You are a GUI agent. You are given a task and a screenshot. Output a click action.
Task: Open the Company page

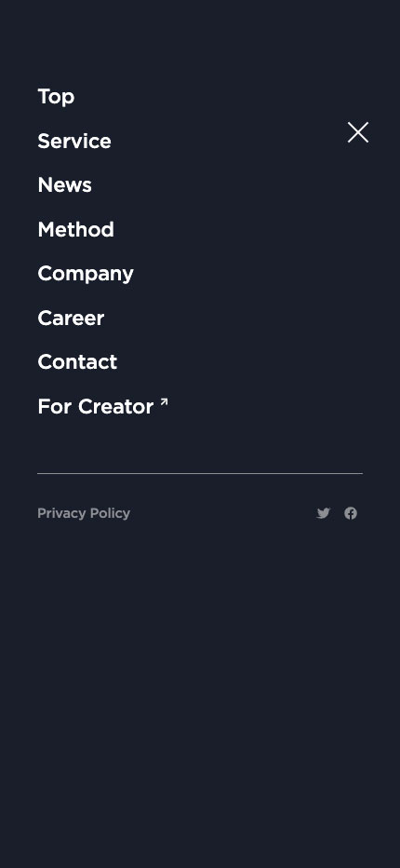[86, 274]
